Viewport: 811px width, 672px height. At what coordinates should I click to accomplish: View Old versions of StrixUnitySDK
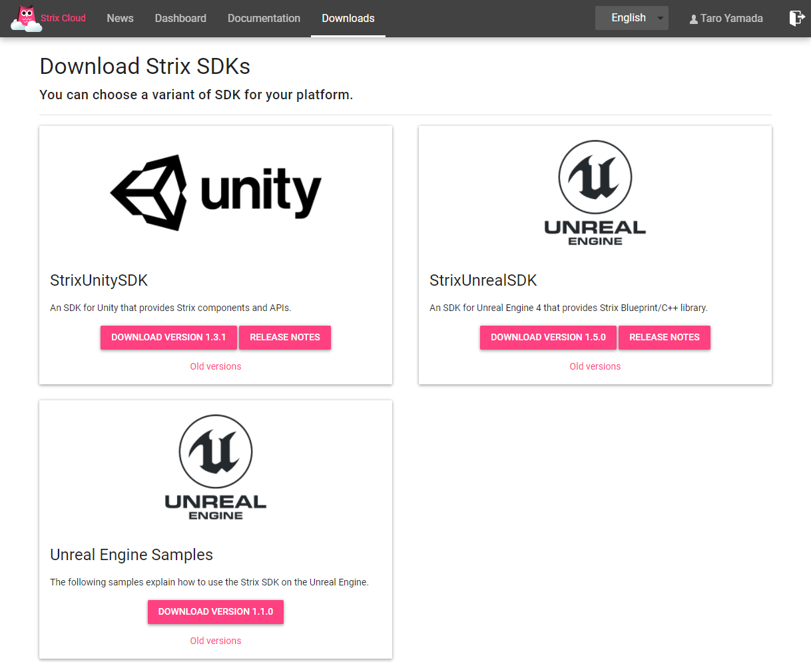click(215, 366)
